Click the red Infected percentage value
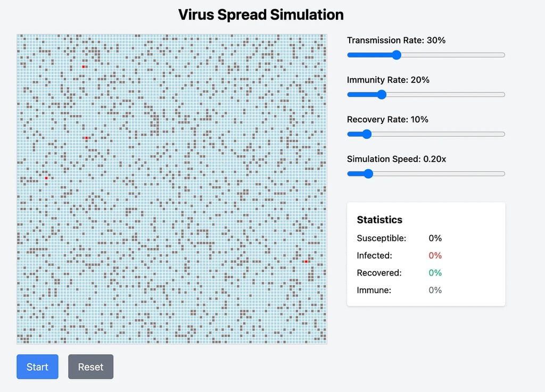545x392 pixels. point(435,255)
